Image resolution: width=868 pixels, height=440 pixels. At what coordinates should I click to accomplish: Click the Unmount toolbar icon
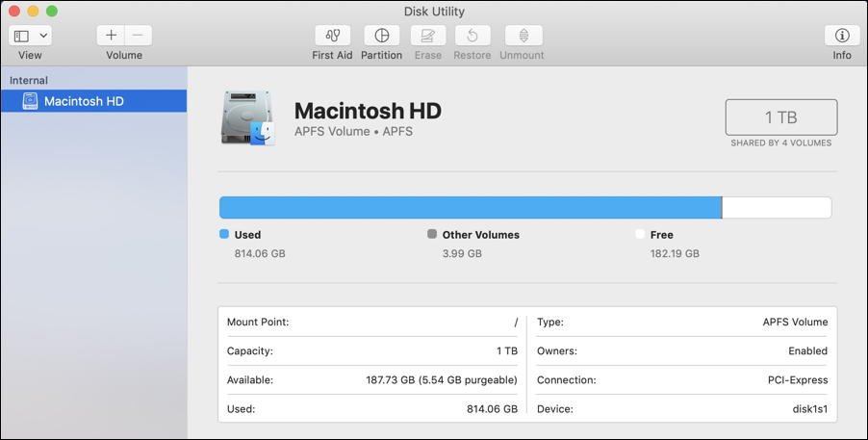pyautogui.click(x=523, y=36)
